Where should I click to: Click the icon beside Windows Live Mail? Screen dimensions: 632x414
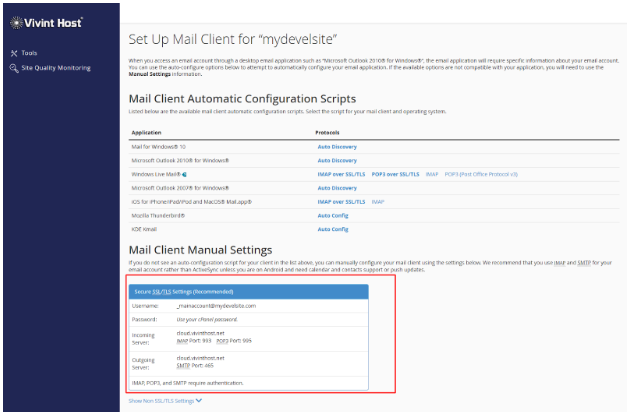[x=186, y=174]
